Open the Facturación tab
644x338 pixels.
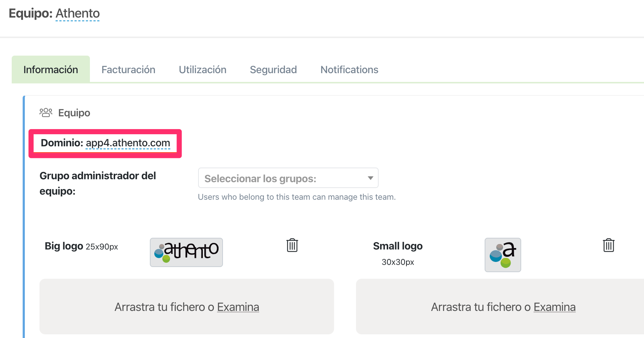(128, 70)
